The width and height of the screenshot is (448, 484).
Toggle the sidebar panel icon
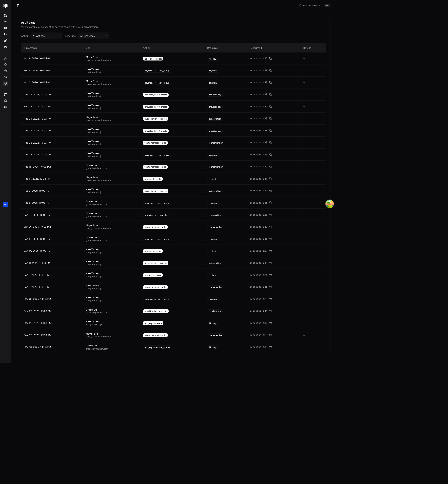click(18, 6)
